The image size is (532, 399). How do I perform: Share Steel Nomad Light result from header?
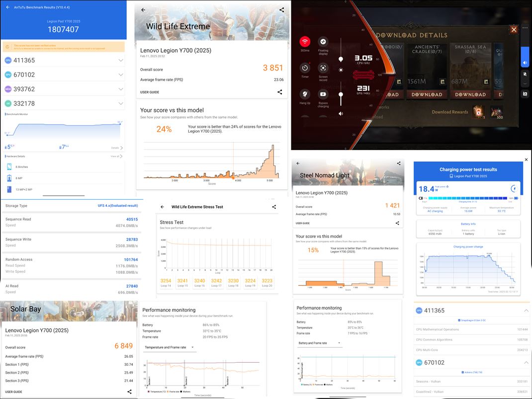(x=399, y=163)
